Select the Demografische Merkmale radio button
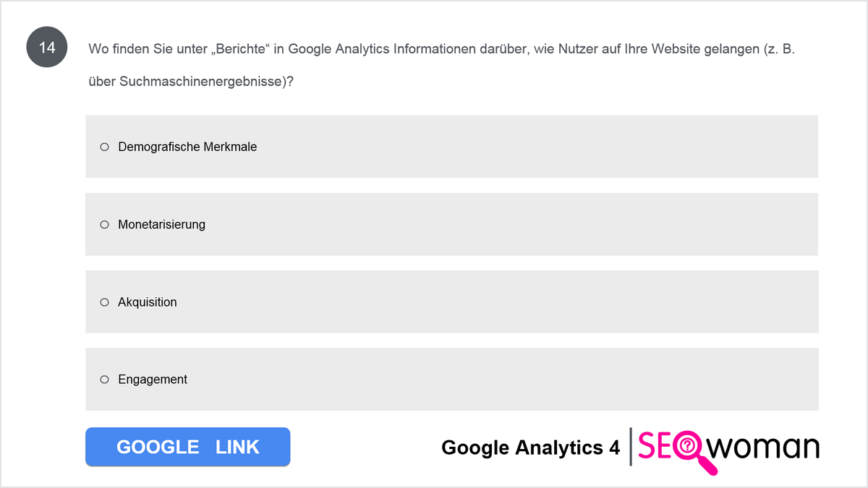This screenshot has width=868, height=488. [x=104, y=147]
